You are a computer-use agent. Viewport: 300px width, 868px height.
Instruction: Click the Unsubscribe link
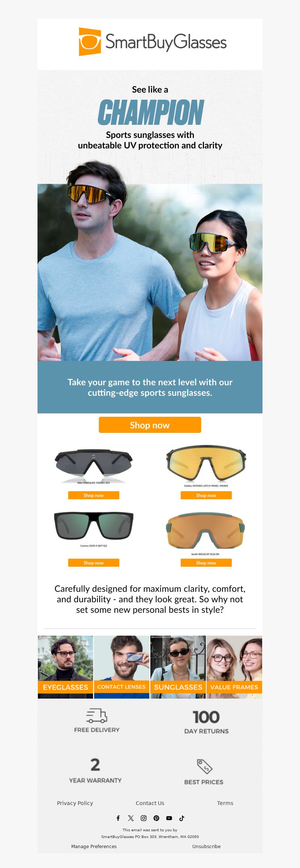click(x=207, y=846)
